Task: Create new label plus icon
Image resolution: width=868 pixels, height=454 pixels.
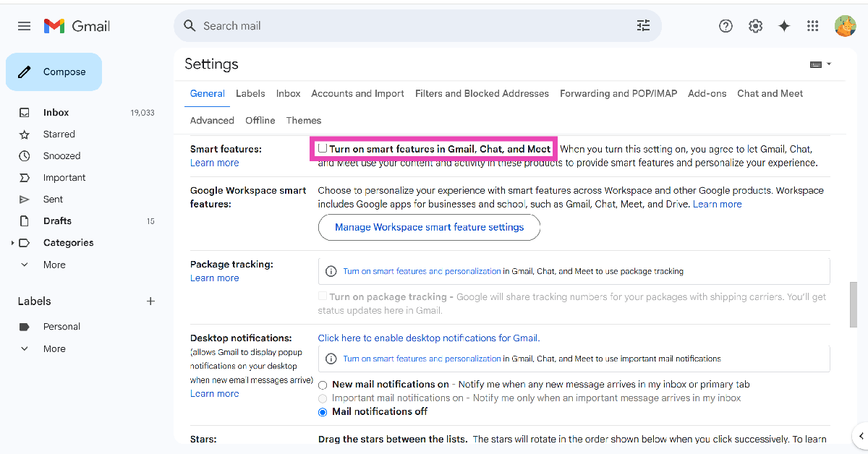Action: [x=150, y=301]
